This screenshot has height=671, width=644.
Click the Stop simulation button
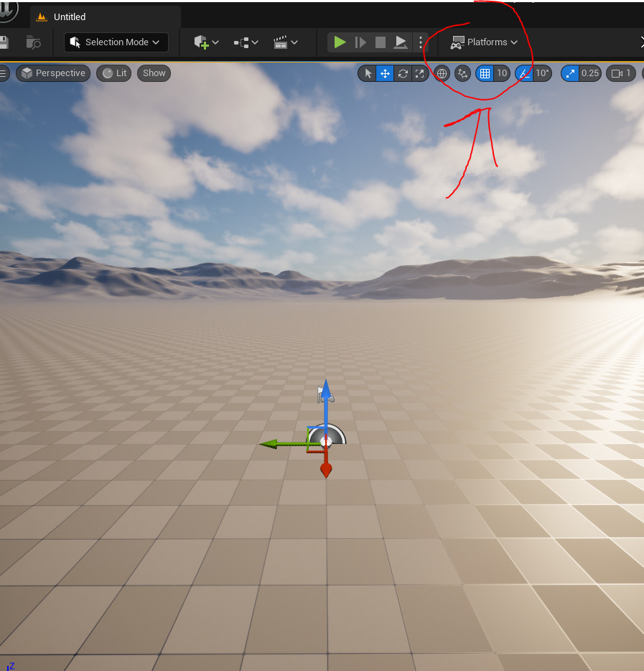pyautogui.click(x=381, y=42)
